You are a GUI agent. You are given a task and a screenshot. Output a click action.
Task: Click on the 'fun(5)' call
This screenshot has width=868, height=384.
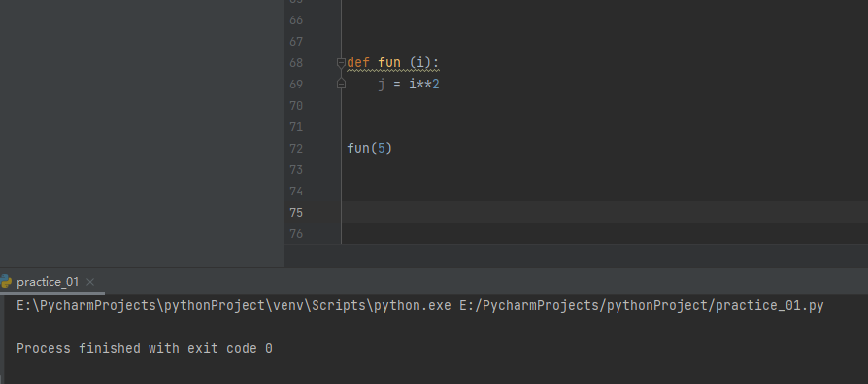[369, 149]
